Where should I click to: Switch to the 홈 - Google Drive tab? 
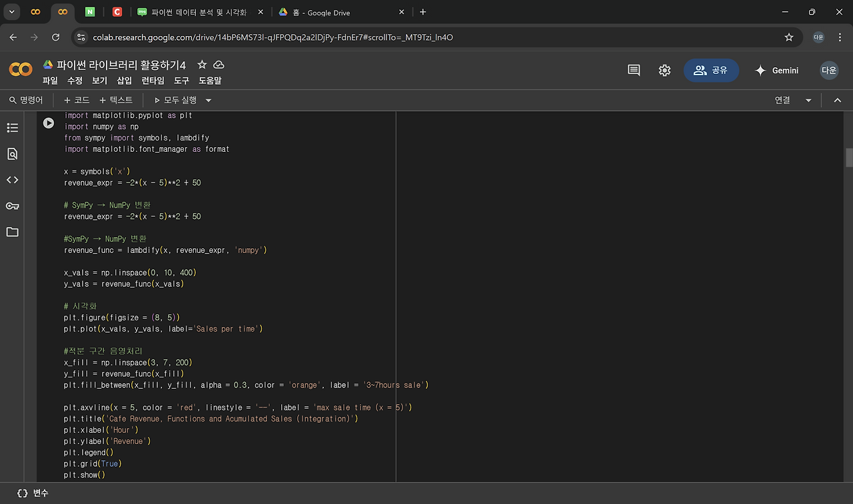341,12
